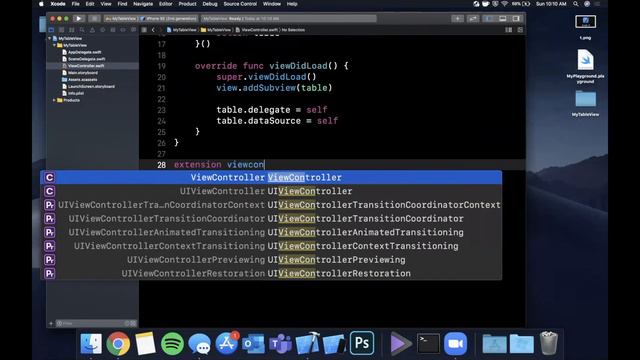Choose the UIViewController completion suggestion
This screenshot has width=640, height=360.
coord(271,191)
